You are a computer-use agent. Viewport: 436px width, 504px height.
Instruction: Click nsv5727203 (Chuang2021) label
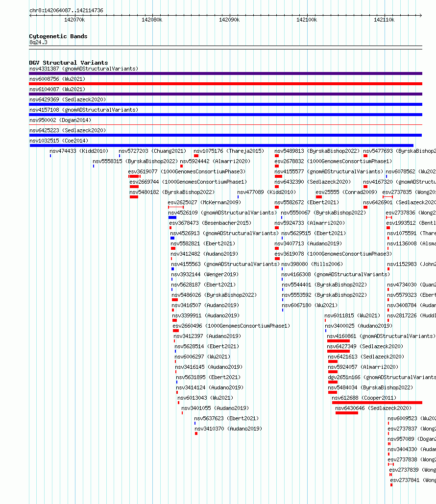[x=152, y=151]
